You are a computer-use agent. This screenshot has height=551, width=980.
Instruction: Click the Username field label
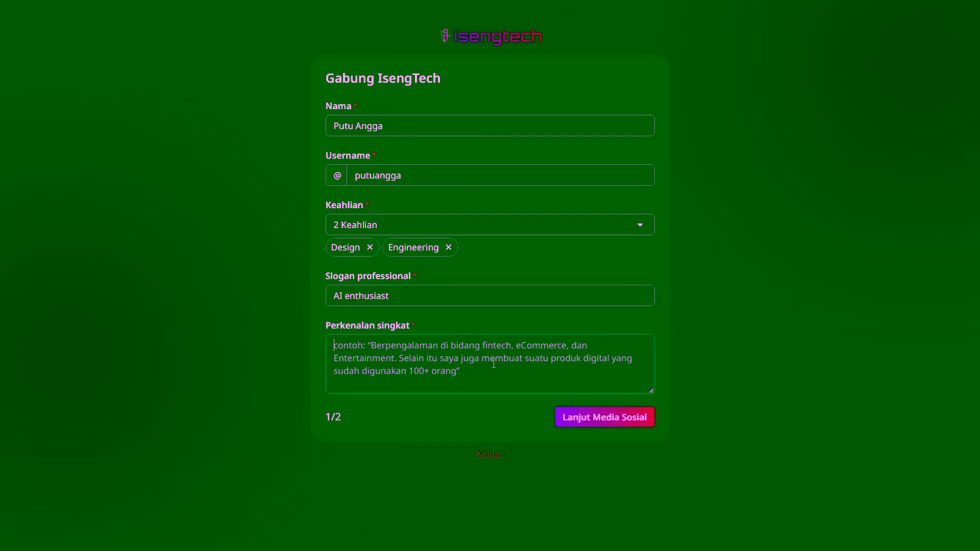[x=348, y=156]
